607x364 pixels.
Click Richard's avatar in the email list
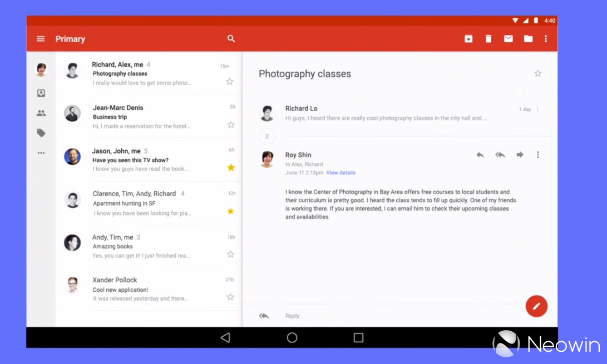(72, 71)
